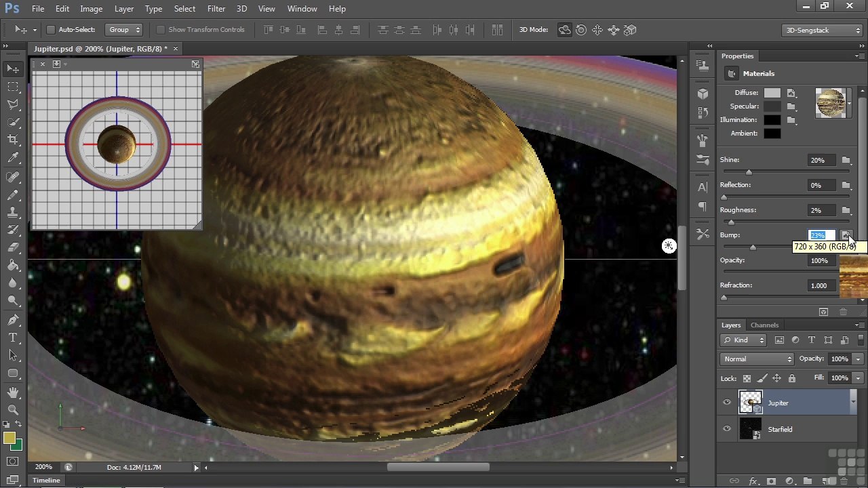Screen dimensions: 868x488
Task: Open the Brush Presets panel icon
Action: point(703,160)
